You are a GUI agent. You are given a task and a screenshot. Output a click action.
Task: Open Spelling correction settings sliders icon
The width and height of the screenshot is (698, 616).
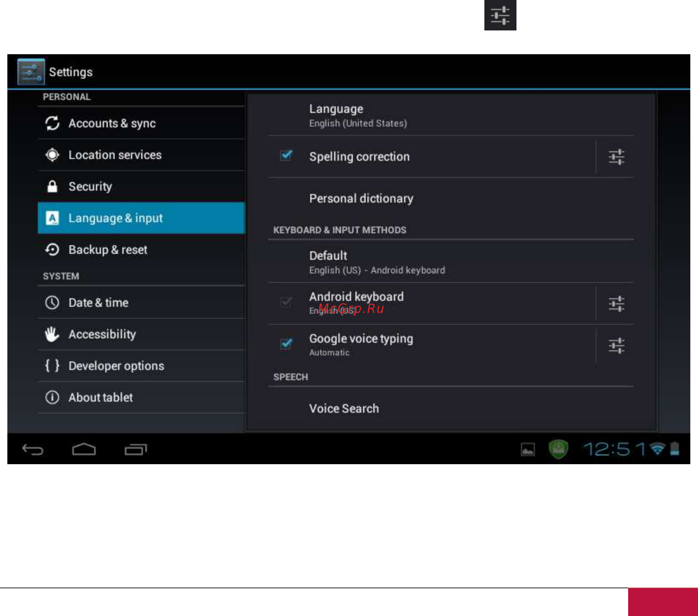point(616,157)
